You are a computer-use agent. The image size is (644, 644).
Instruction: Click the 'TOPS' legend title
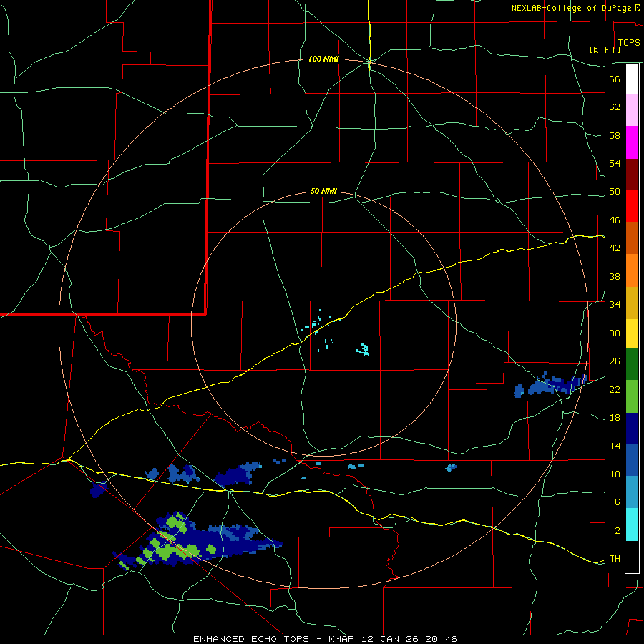click(x=629, y=43)
